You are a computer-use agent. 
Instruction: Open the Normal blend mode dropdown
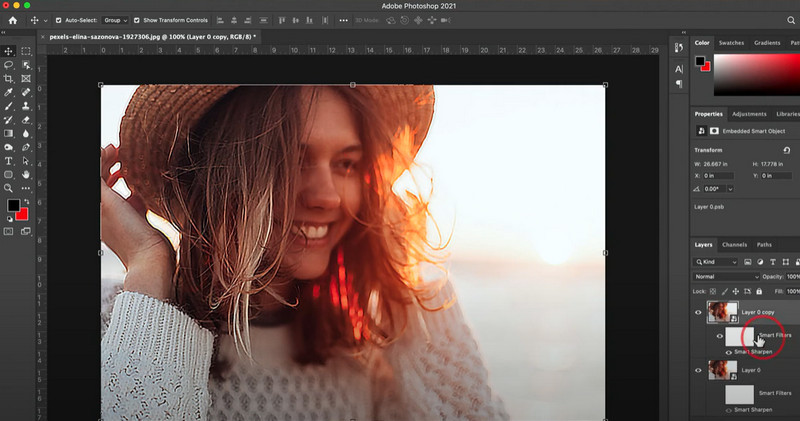tap(726, 277)
